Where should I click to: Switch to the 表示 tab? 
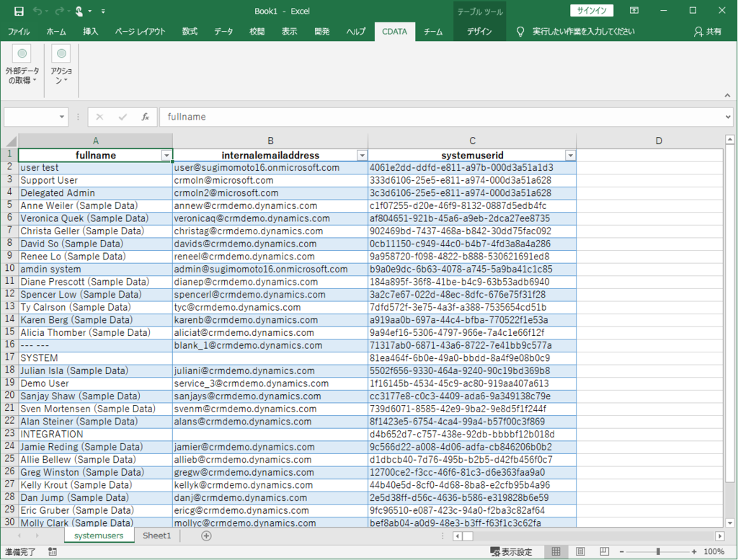(x=289, y=32)
